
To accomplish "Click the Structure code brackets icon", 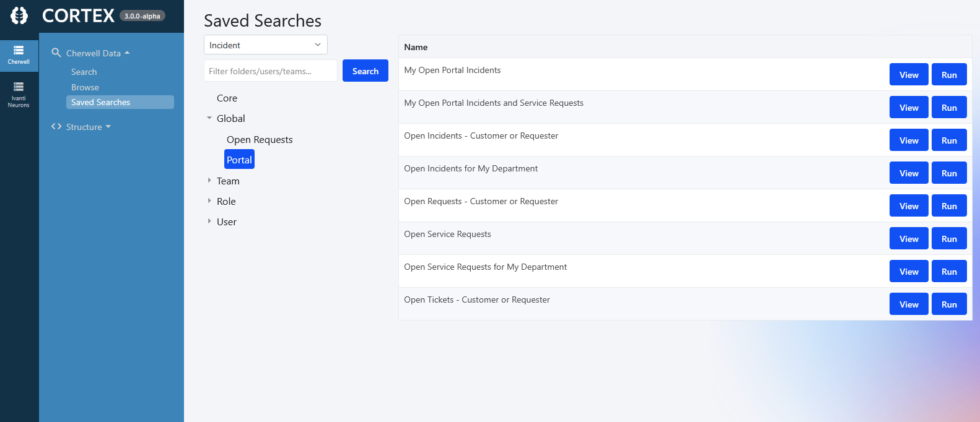I will 56,127.
